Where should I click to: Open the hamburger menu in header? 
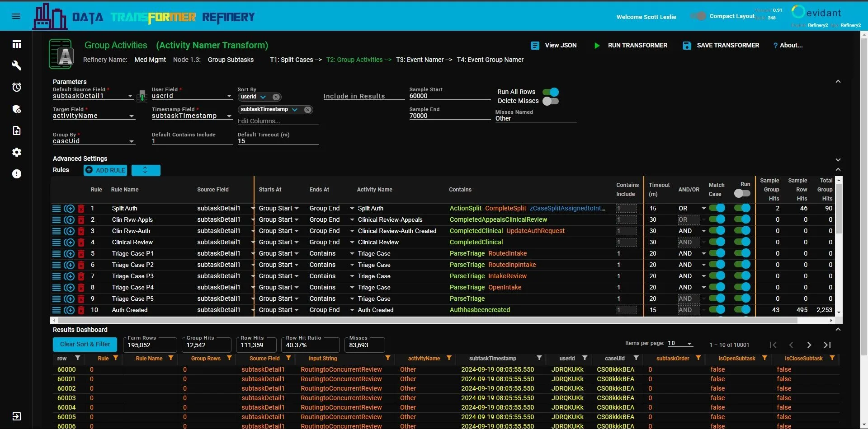point(16,16)
